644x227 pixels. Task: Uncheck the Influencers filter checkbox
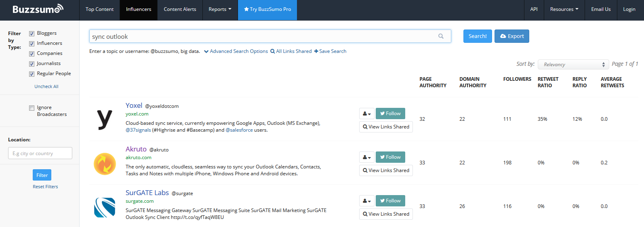point(32,44)
